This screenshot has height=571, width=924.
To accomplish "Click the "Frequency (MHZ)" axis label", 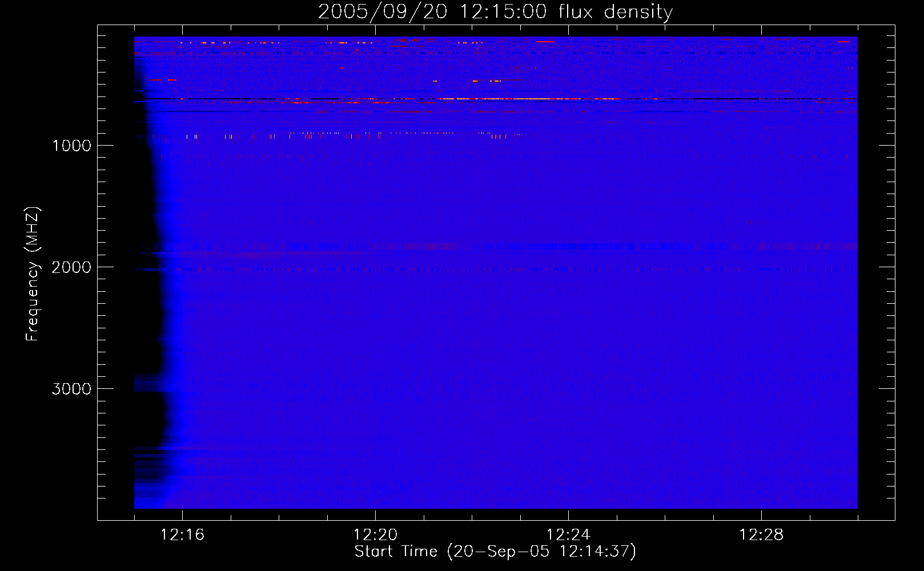I will pos(32,274).
